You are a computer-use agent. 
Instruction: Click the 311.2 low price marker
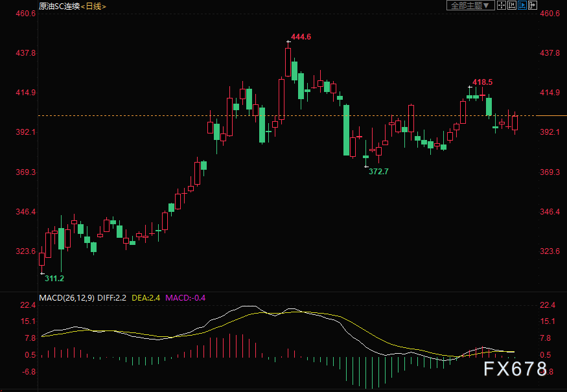tap(54, 278)
